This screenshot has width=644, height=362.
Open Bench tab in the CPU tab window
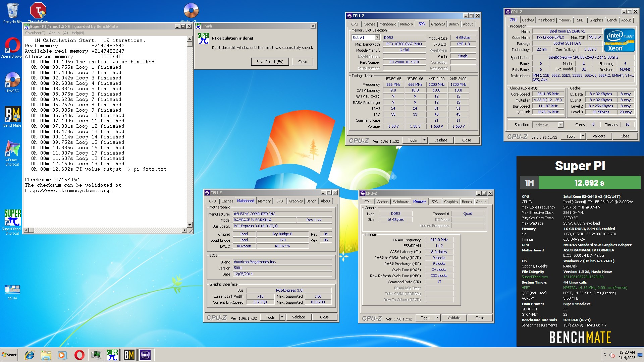612,20
